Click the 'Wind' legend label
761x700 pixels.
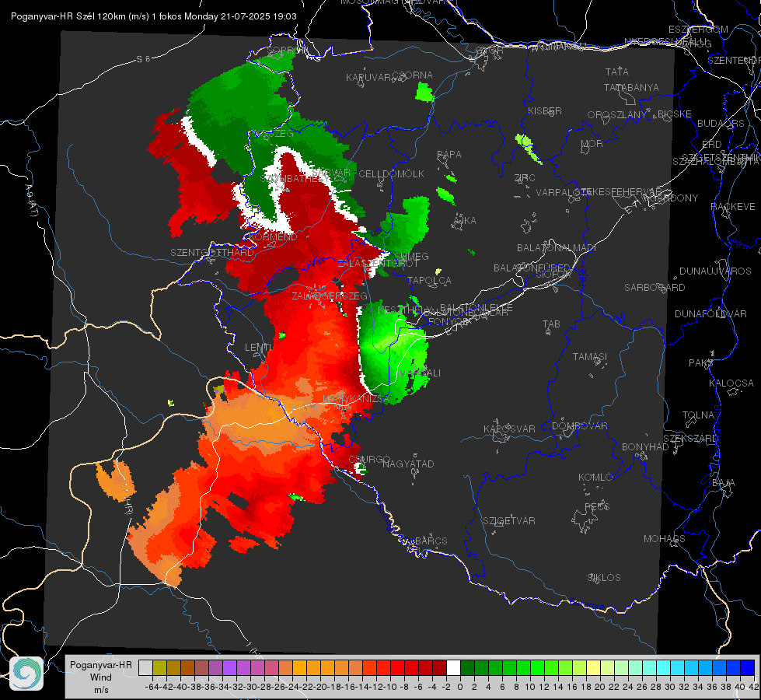pos(100,677)
